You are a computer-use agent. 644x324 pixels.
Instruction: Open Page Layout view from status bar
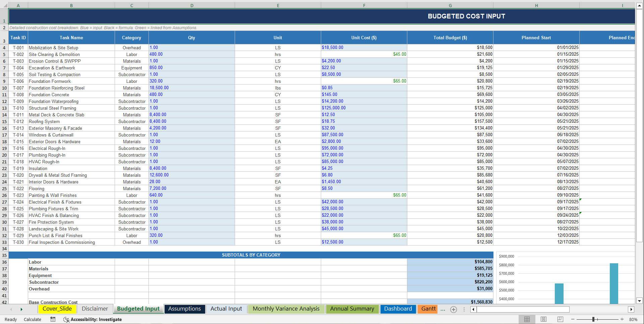(543, 319)
